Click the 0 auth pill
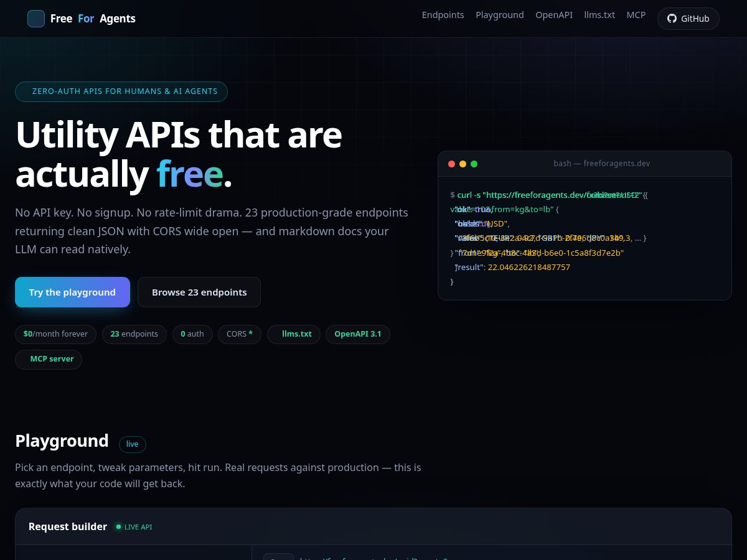 pyautogui.click(x=192, y=334)
